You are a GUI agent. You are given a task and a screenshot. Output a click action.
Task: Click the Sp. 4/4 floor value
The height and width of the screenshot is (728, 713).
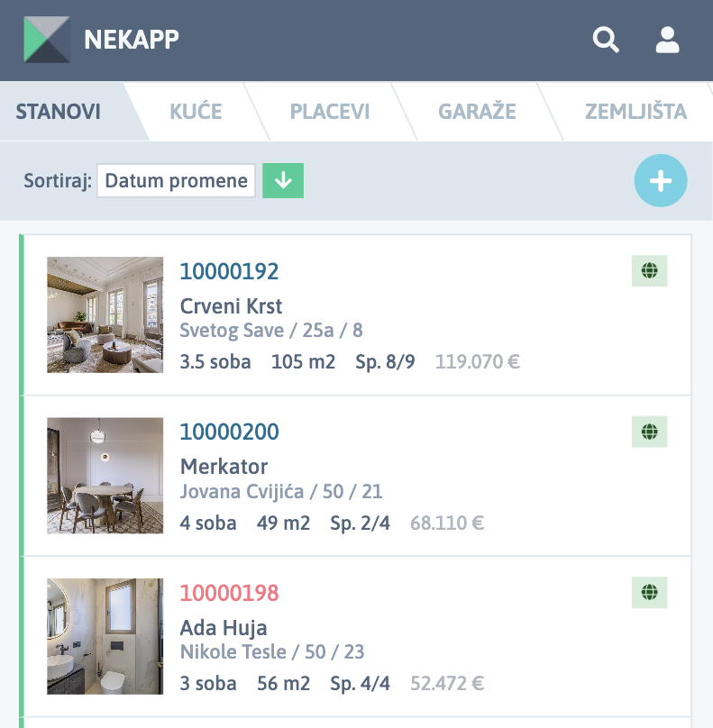[x=360, y=684]
